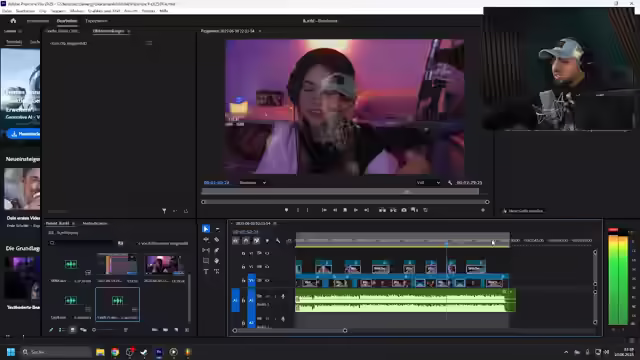Select the Selection (arrow) tool
The width and height of the screenshot is (640, 360).
206,229
